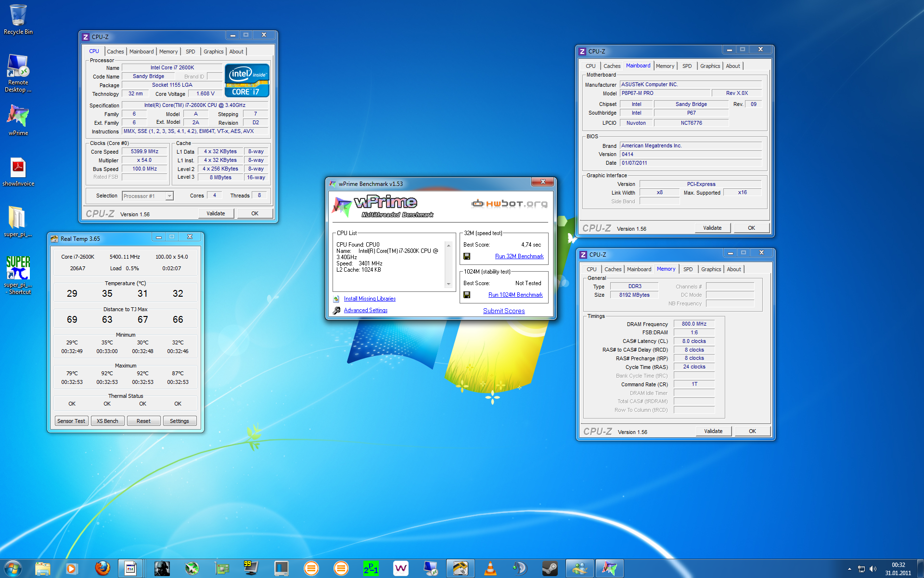Open the Recycle Bin desktop icon
924x578 pixels.
[18, 19]
